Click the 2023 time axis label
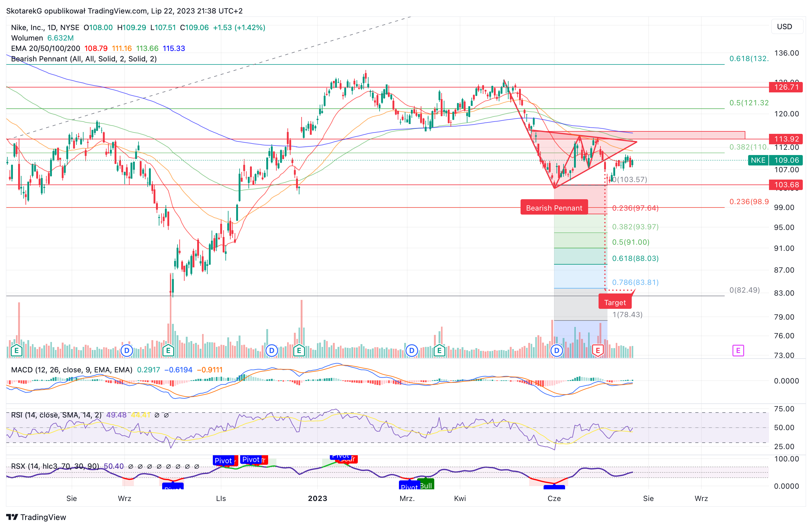 317,498
